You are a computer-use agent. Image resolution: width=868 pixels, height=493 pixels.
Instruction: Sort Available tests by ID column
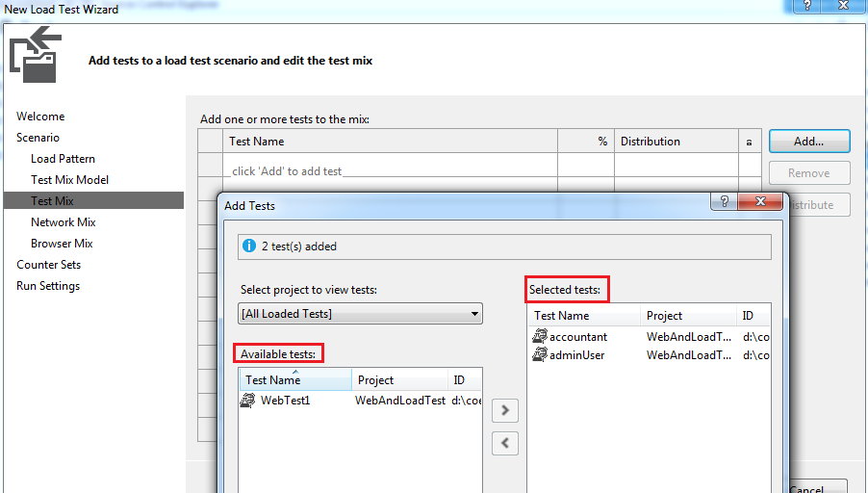point(465,380)
